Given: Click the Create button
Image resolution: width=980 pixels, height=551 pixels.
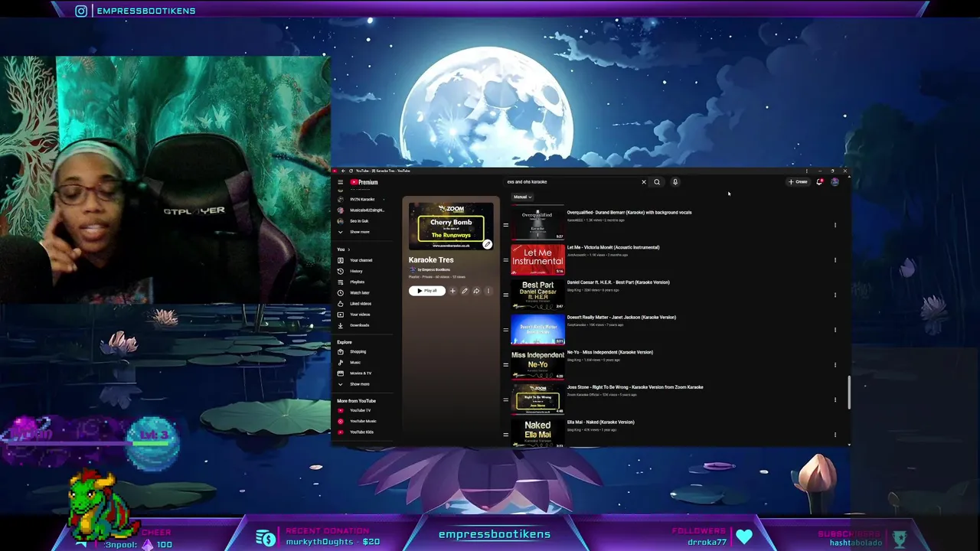Looking at the screenshot, I should (x=798, y=182).
